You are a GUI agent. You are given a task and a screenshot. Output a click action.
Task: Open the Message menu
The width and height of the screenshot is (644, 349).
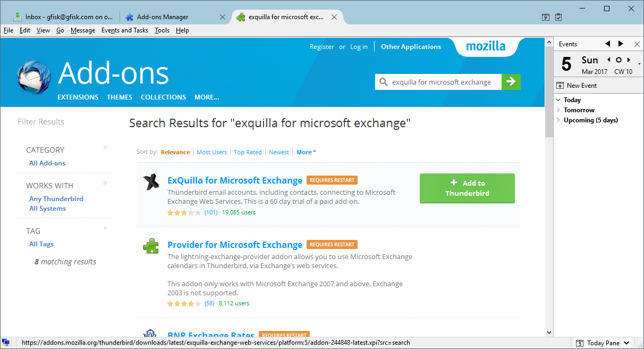point(83,30)
